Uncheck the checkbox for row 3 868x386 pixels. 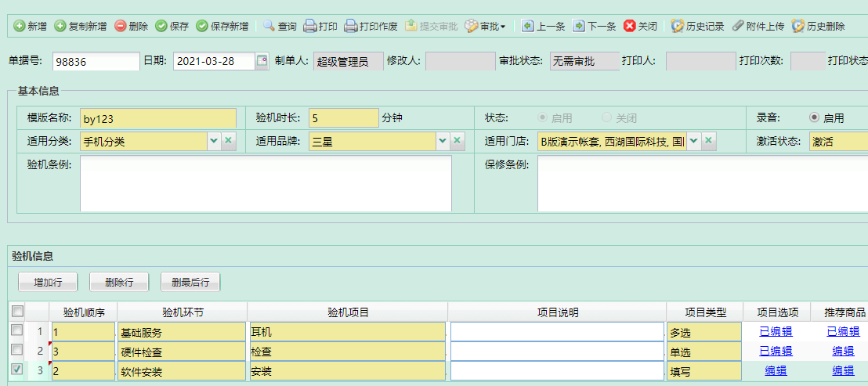(16, 369)
